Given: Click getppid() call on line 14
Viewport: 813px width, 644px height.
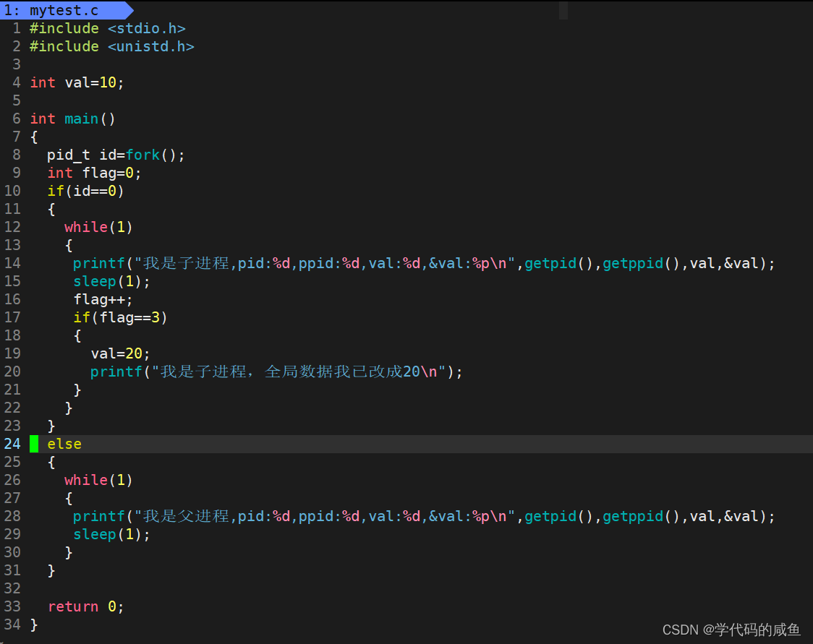Looking at the screenshot, I should (x=641, y=264).
